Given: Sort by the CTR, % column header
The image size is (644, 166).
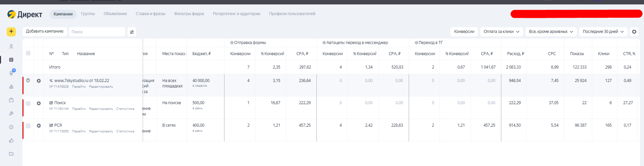Looking at the screenshot, I should pyautogui.click(x=629, y=54).
